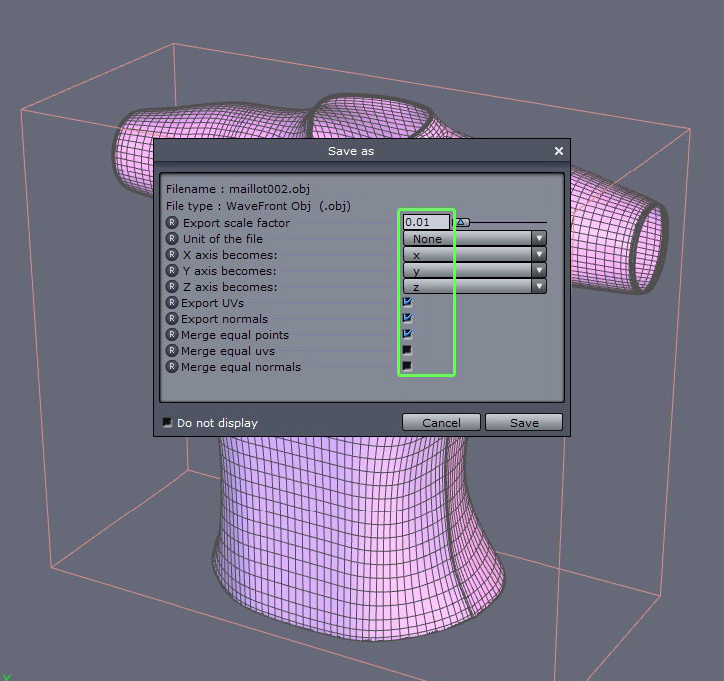The width and height of the screenshot is (724, 681).
Task: Click the export scale factor value field
Action: 427,223
